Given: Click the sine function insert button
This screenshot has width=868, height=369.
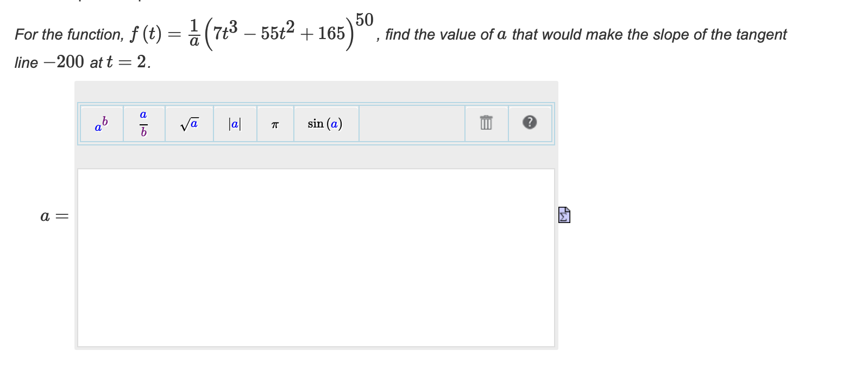Looking at the screenshot, I should [x=325, y=124].
